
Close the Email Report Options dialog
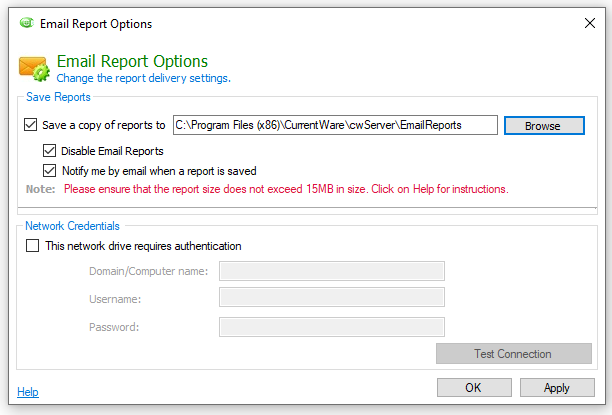590,23
